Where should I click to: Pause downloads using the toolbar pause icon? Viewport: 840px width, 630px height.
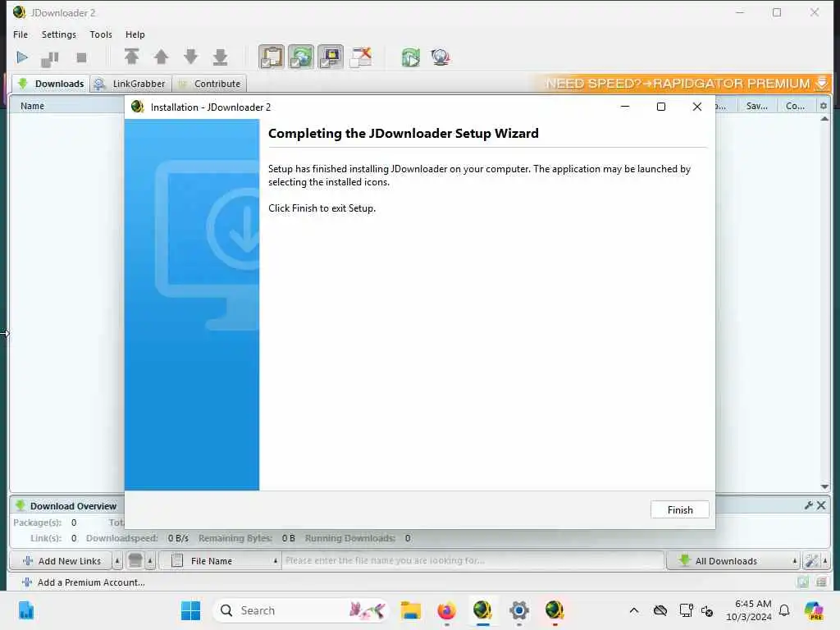click(50, 58)
